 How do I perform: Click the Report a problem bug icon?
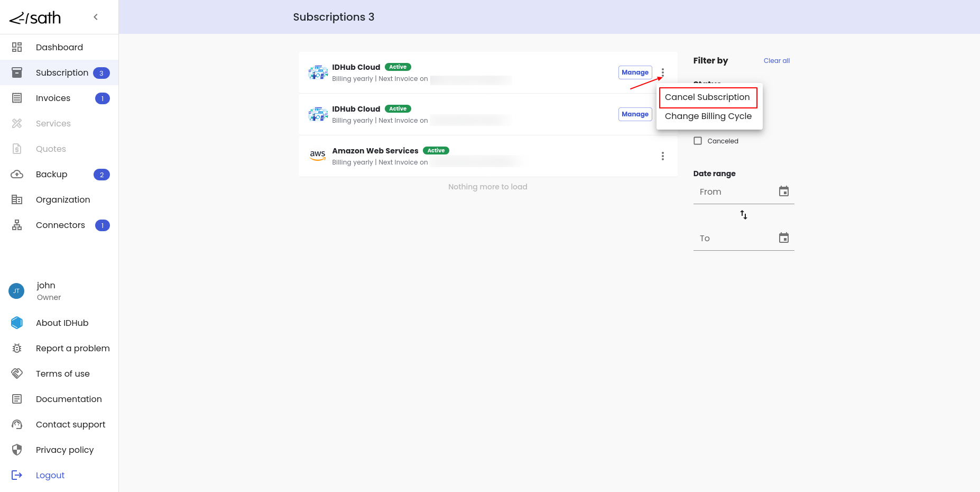click(17, 348)
